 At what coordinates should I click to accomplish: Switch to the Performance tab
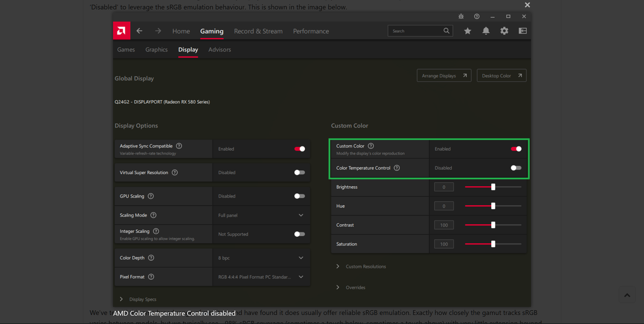click(311, 31)
